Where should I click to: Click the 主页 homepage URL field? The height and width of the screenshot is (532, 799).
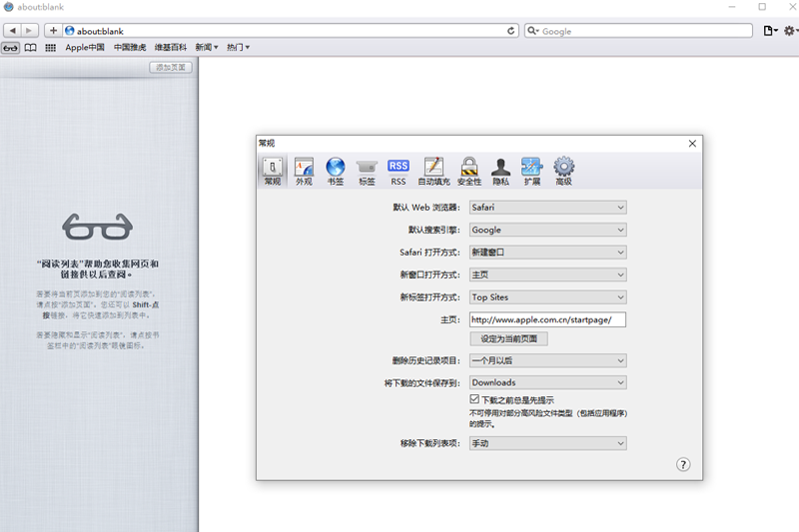(x=547, y=319)
